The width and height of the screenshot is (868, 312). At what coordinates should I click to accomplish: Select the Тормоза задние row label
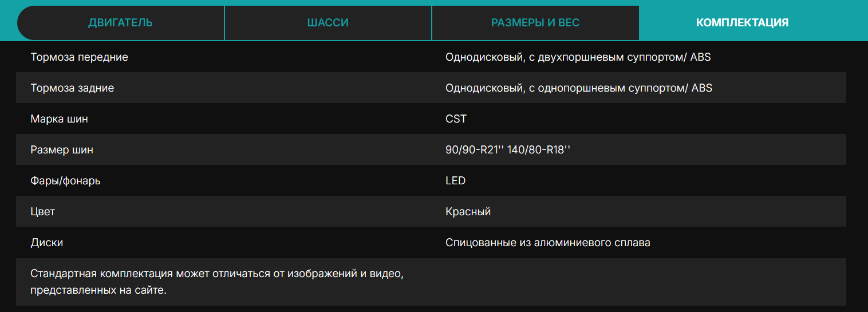(x=72, y=88)
